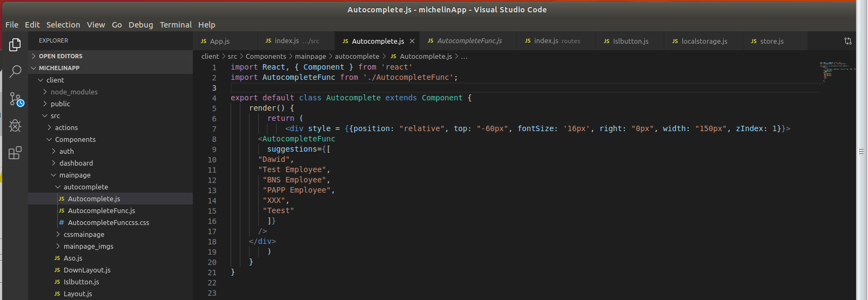868x300 pixels.
Task: Click JS icon beside Layout.js
Action: coord(57,294)
